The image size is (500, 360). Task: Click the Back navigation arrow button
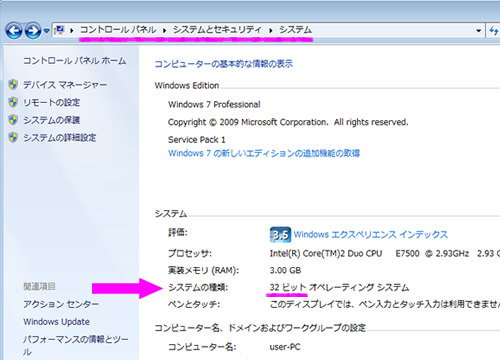14,31
